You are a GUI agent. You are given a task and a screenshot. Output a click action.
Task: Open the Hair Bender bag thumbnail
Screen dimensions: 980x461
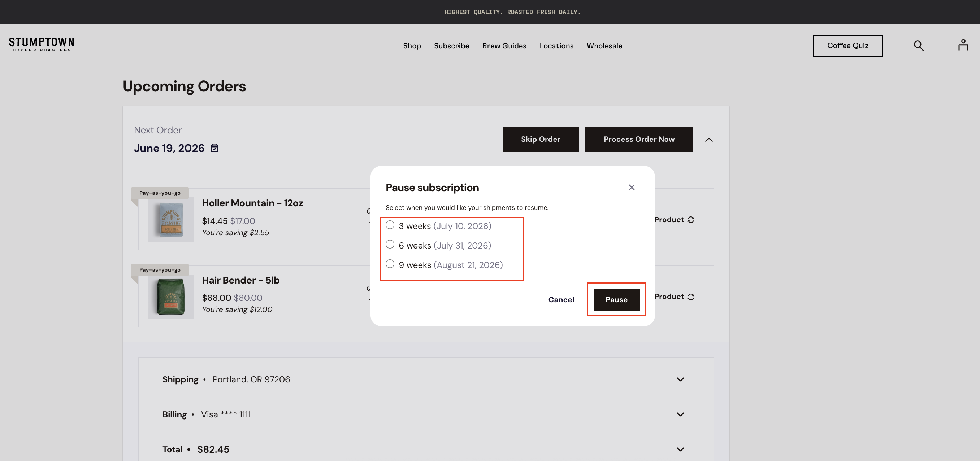[x=171, y=297]
